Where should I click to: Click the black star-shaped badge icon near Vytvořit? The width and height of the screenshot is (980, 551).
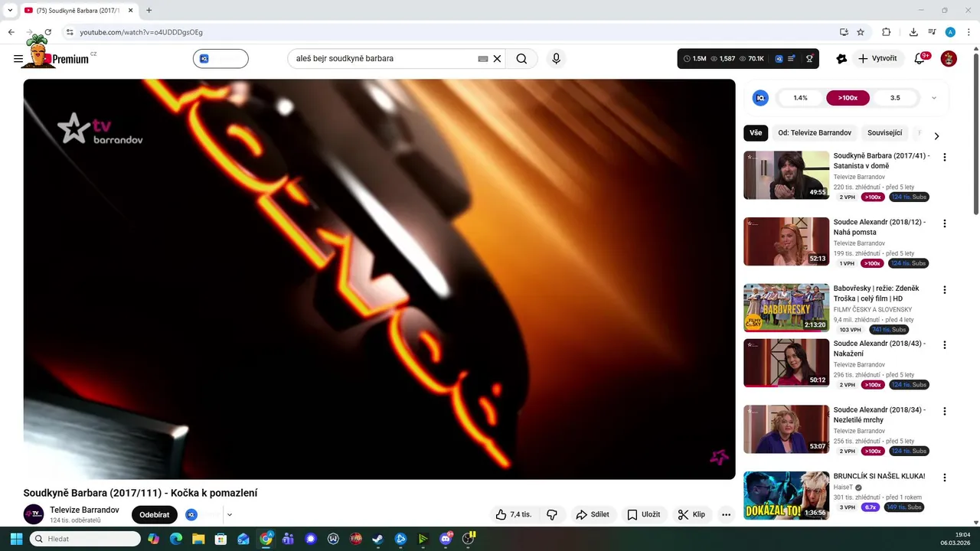click(x=841, y=59)
